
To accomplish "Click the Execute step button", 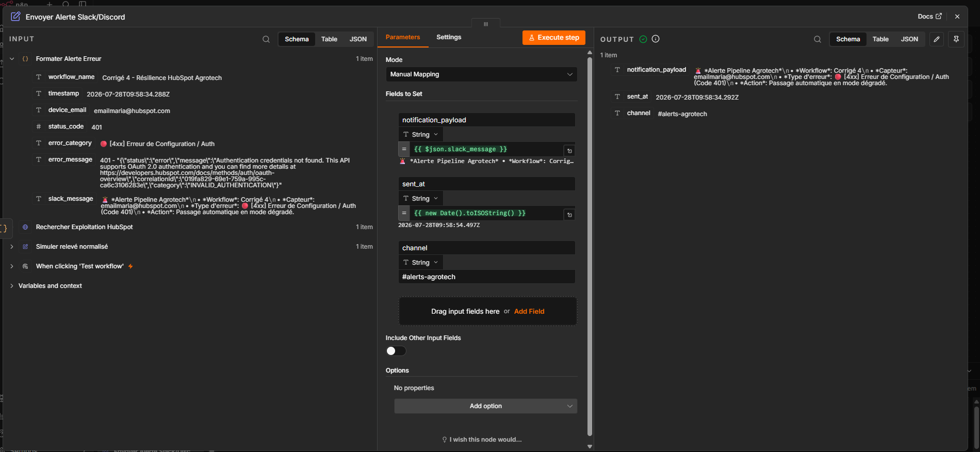I will (x=554, y=38).
